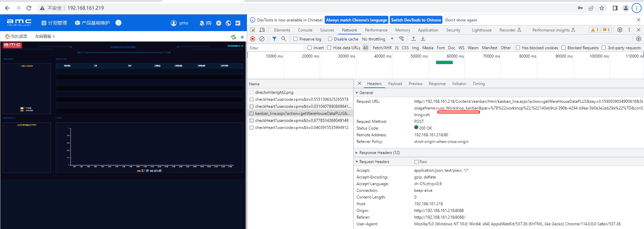
Task: Toggle the network filter funnel icon
Action: coord(274,39)
